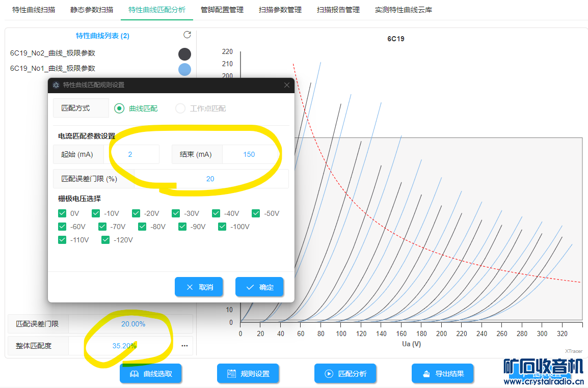Click 导出结果 button
Screen dimensions: 588x388
[442, 373]
